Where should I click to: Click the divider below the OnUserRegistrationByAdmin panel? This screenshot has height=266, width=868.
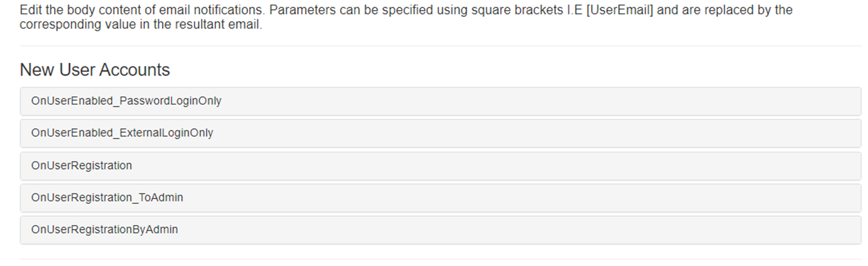[x=440, y=259]
